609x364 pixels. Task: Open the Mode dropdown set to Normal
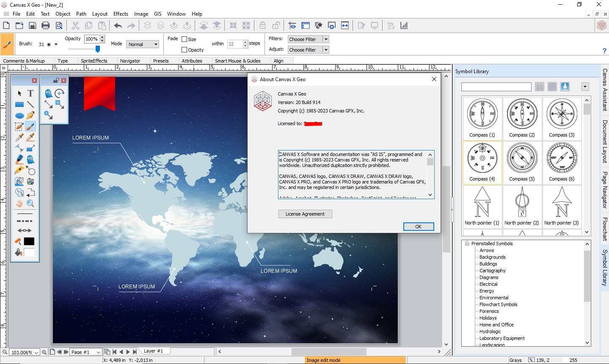(143, 44)
